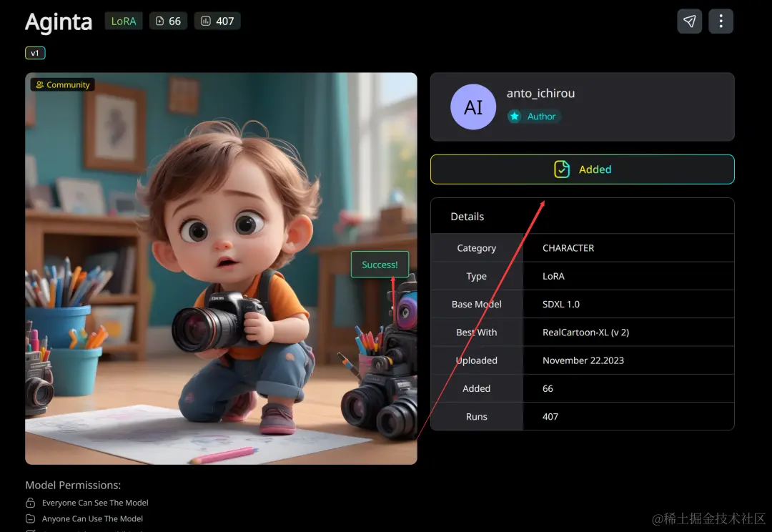This screenshot has height=532, width=772.
Task: Click the 407 runs count badge
Action: [x=217, y=21]
